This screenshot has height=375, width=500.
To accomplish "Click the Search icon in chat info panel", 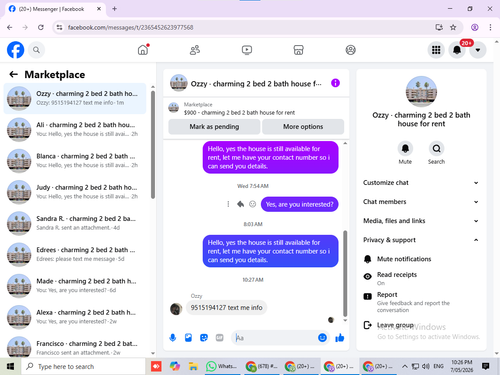I will click(436, 148).
